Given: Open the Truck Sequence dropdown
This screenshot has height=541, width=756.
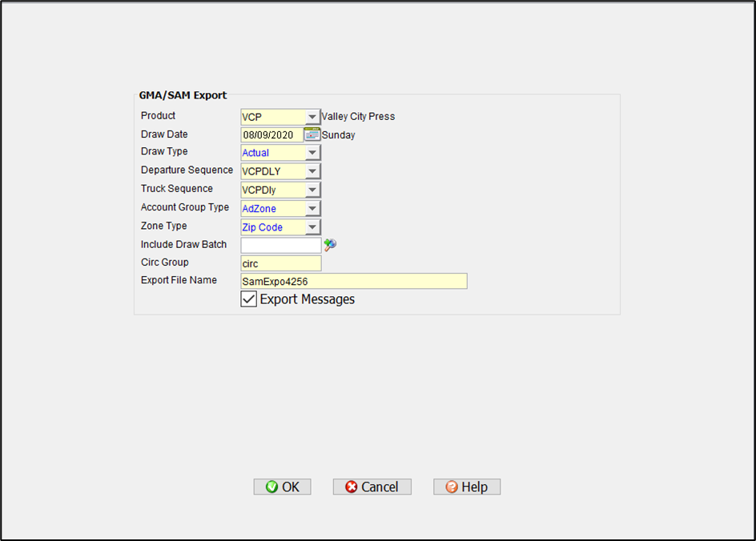Looking at the screenshot, I should click(x=312, y=190).
